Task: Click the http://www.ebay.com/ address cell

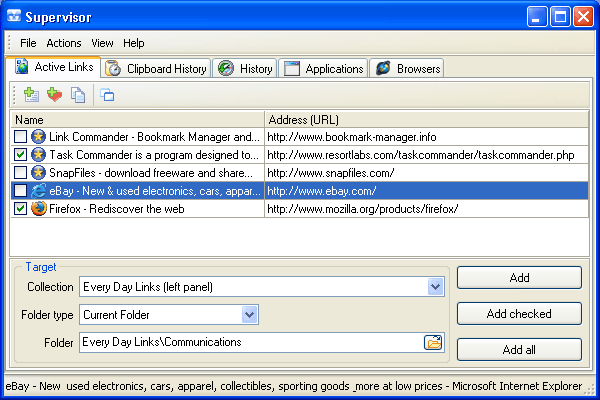Action: (x=426, y=191)
